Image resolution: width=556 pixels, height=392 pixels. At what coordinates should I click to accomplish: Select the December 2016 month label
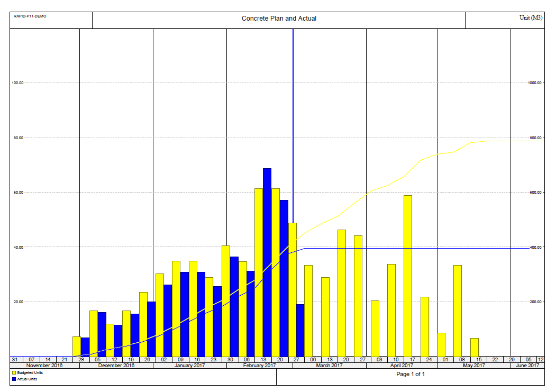coord(116,366)
